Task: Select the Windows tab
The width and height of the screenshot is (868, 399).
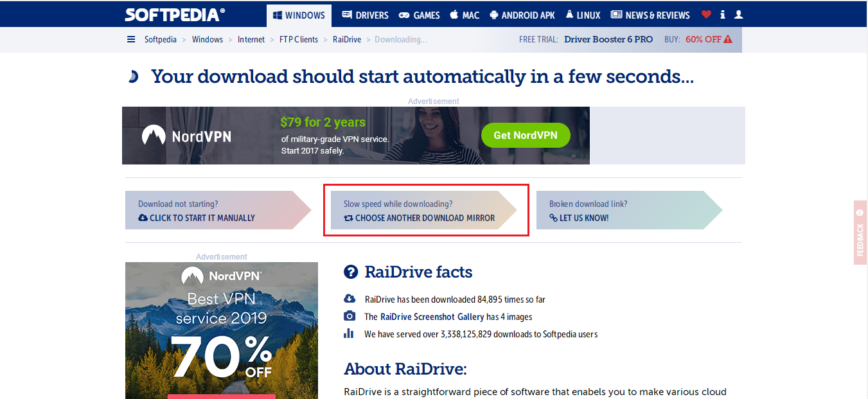Action: tap(299, 15)
